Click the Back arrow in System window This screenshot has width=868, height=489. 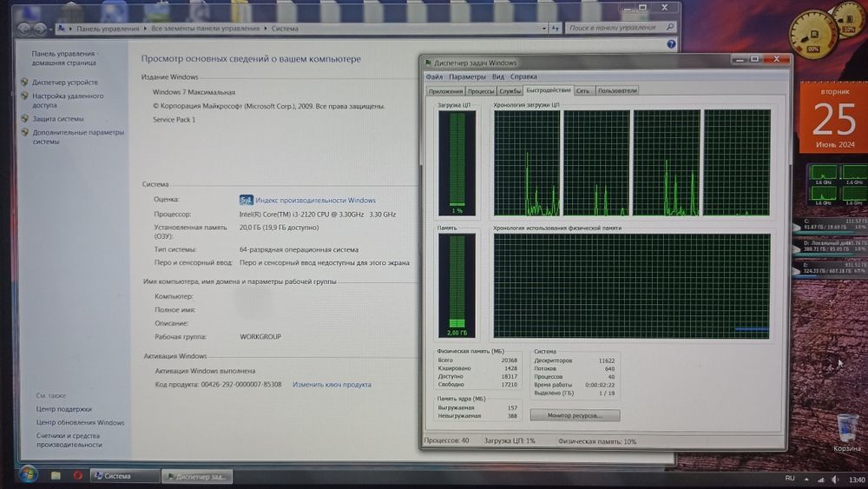click(x=23, y=28)
